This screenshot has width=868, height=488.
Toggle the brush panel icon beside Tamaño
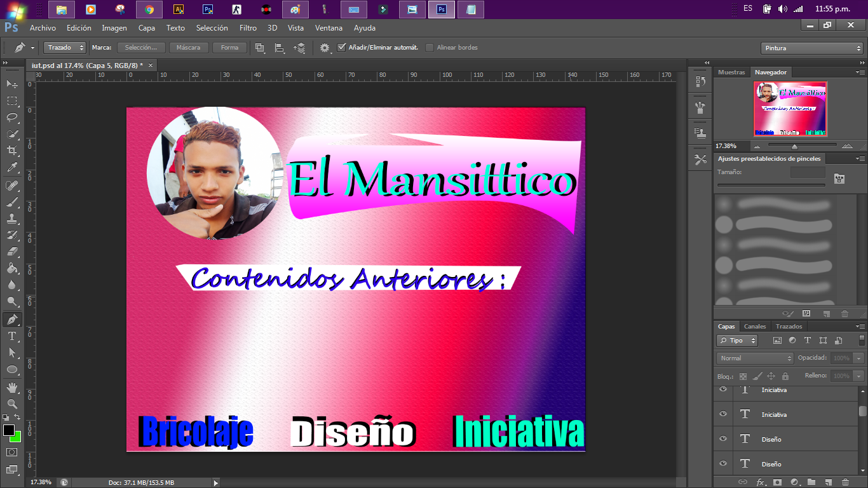(839, 179)
